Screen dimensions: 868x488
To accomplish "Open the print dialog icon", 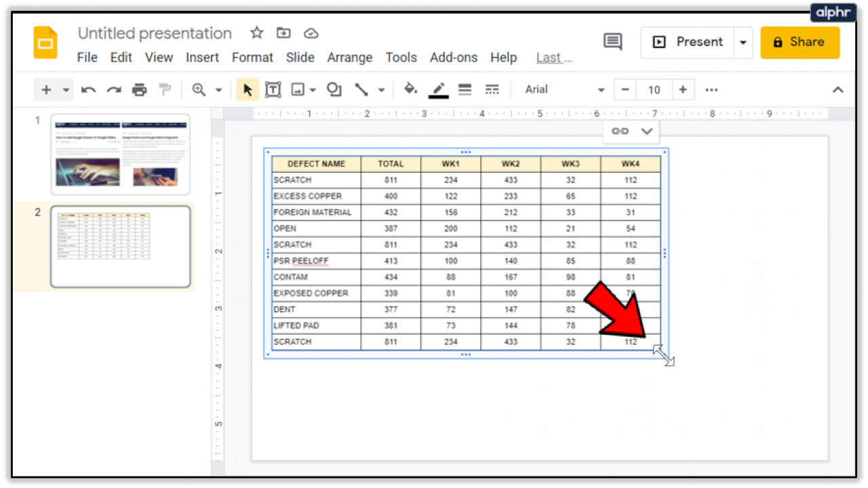I will click(139, 89).
